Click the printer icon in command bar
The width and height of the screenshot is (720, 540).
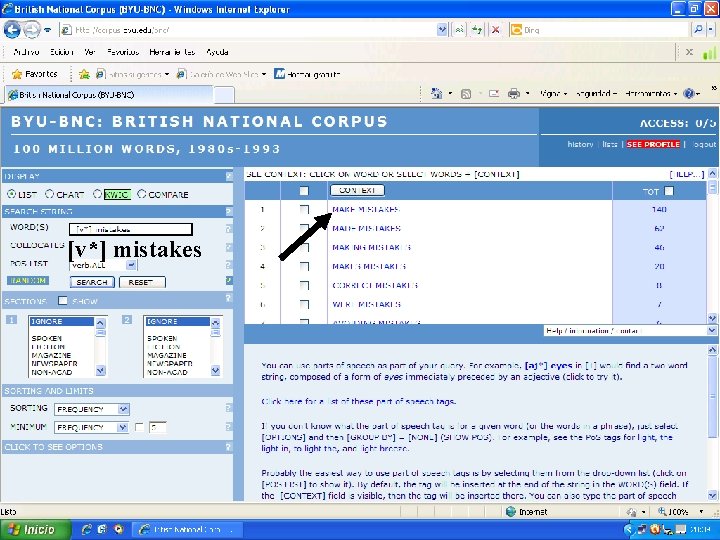point(514,94)
